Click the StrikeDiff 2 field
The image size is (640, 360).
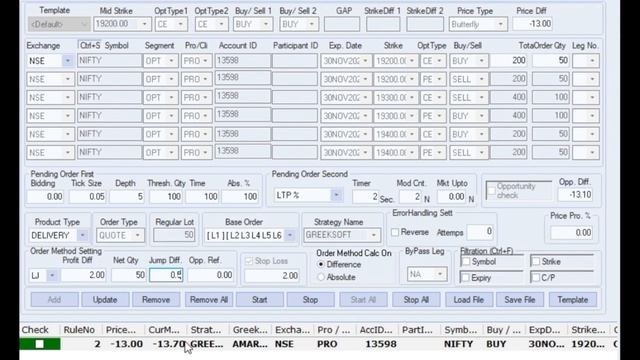click(425, 24)
